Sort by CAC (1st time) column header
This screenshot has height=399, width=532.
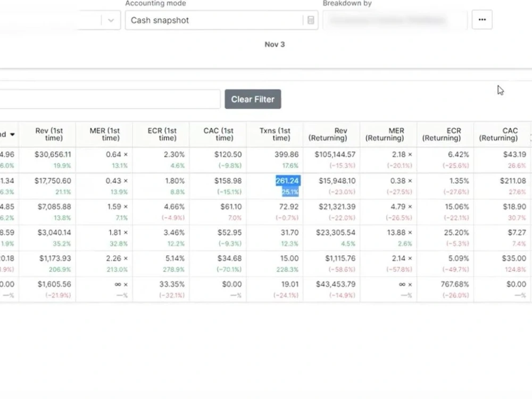click(219, 135)
